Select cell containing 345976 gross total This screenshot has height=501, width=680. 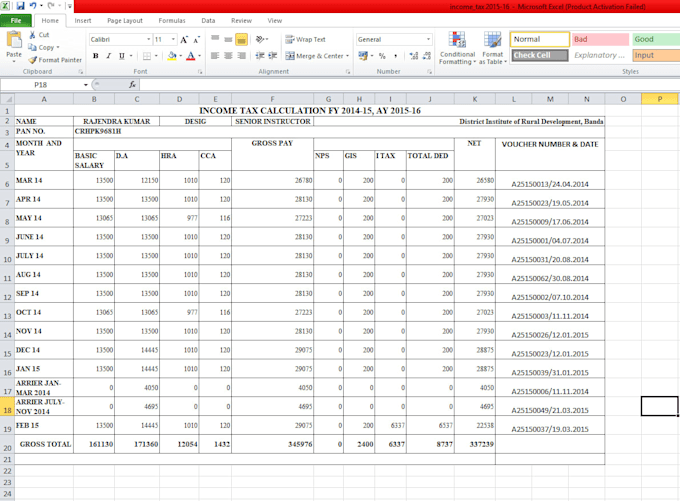(272, 444)
